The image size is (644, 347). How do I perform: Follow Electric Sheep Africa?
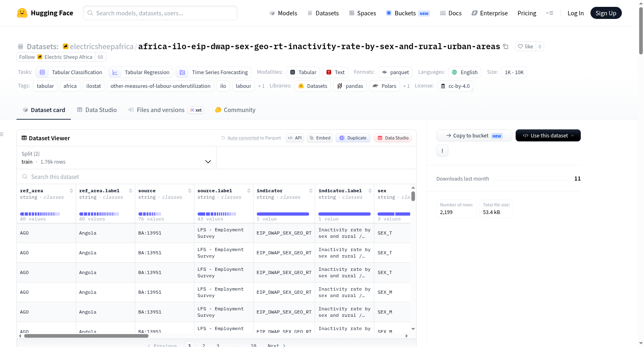(x=27, y=57)
